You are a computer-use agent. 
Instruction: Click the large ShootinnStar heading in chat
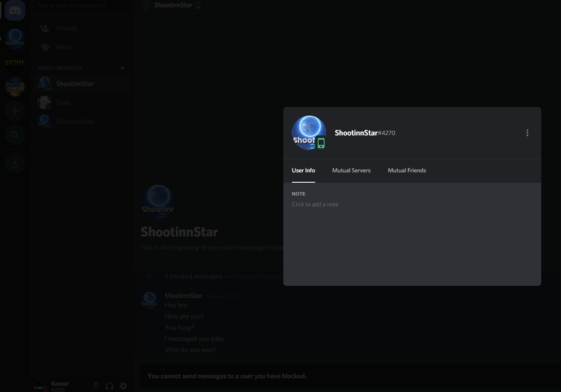pos(179,232)
